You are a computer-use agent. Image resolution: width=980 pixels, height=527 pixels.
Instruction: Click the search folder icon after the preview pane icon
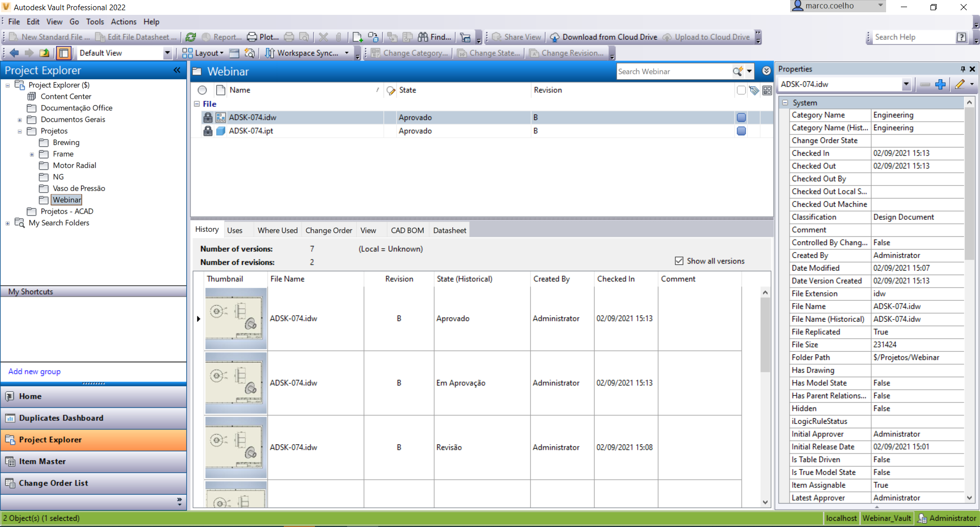tap(250, 53)
